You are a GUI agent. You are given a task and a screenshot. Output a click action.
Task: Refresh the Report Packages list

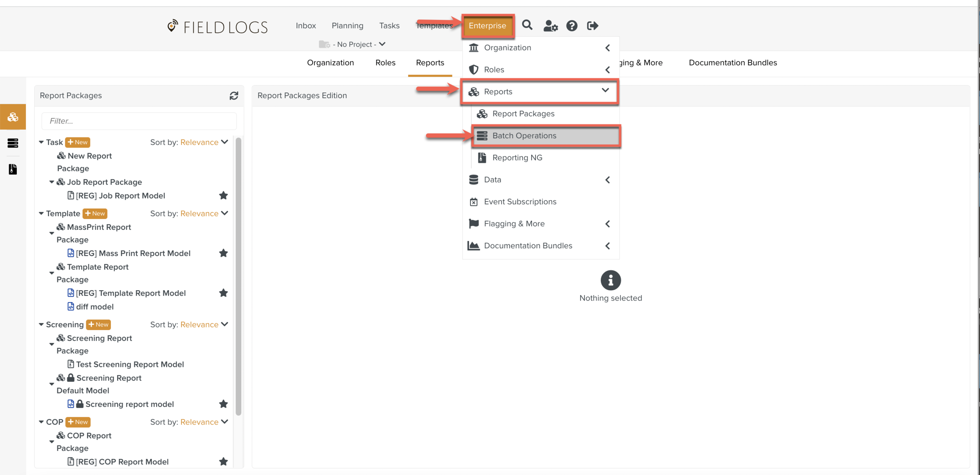pyautogui.click(x=234, y=96)
